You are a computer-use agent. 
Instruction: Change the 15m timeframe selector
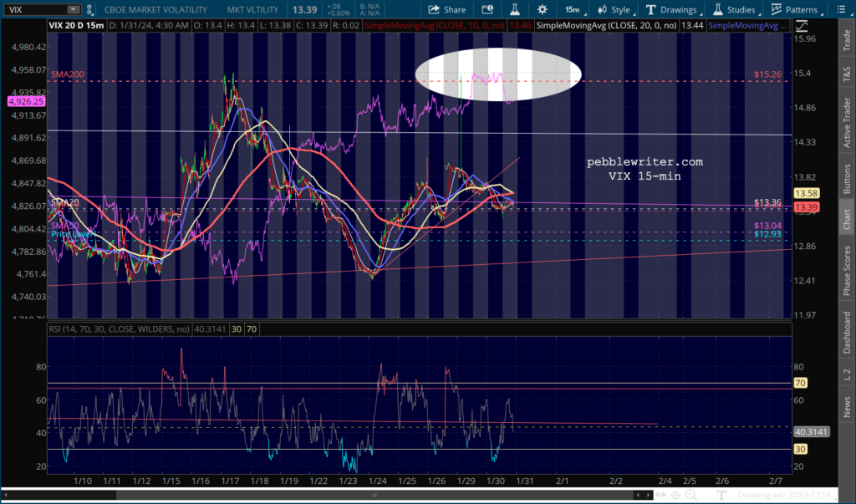point(572,9)
